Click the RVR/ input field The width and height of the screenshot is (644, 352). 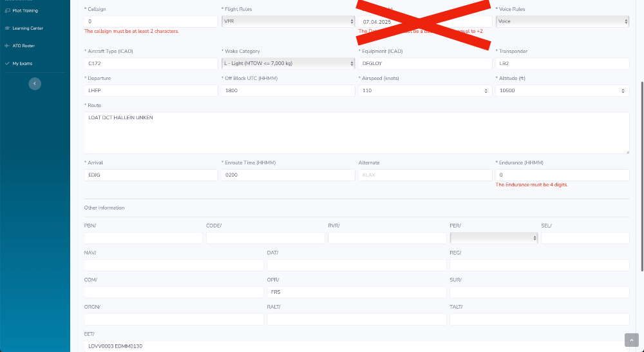click(387, 238)
